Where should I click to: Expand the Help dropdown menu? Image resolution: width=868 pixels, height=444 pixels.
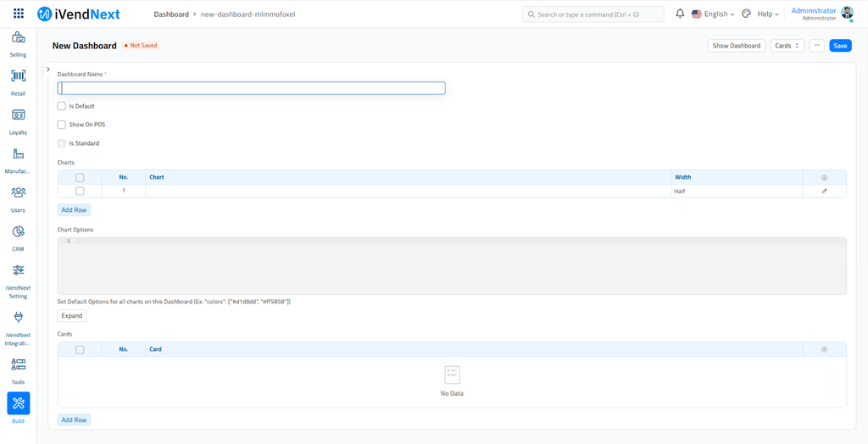pyautogui.click(x=768, y=14)
